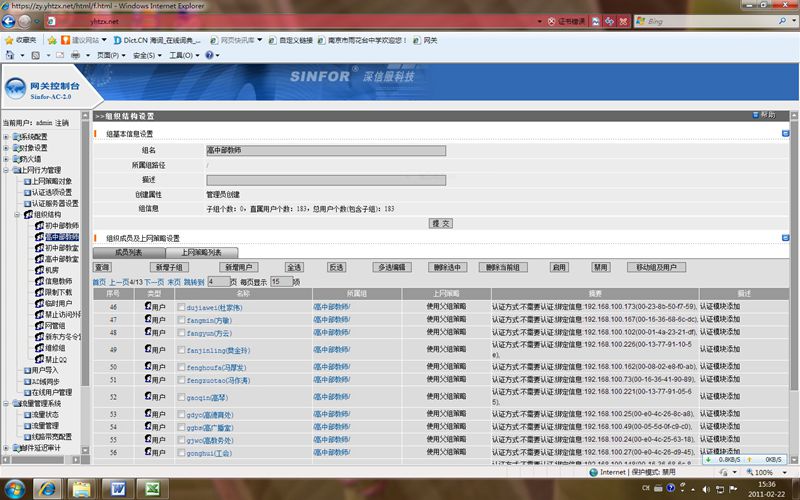The width and height of the screenshot is (800, 500).
Task: Click the 收藏夹 favorites star icon
Action: pyautogui.click(x=9, y=40)
